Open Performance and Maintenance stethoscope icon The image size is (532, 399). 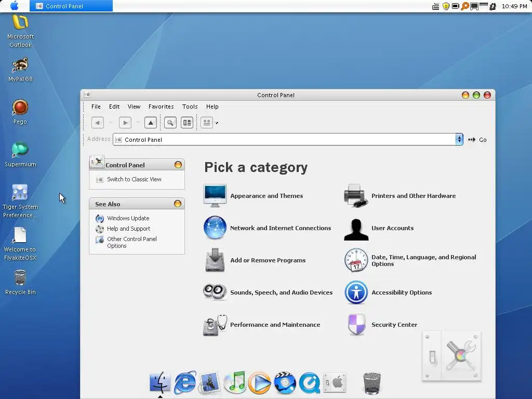[x=215, y=325]
